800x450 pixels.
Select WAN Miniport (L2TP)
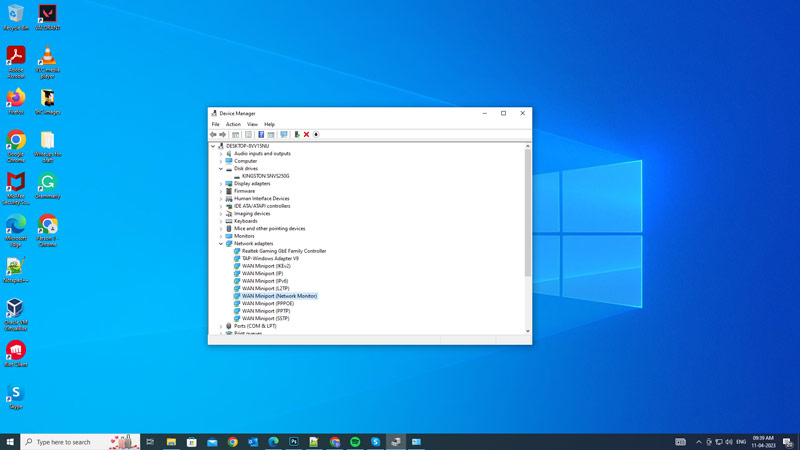coord(265,288)
